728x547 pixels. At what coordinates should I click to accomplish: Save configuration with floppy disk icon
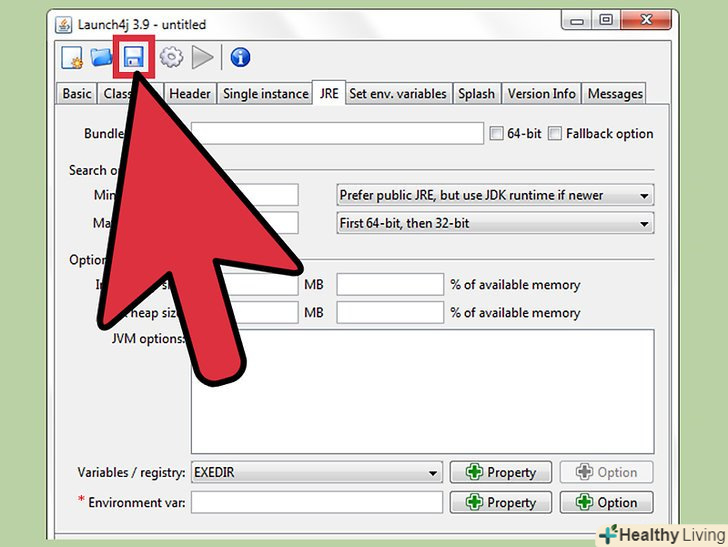pos(134,58)
